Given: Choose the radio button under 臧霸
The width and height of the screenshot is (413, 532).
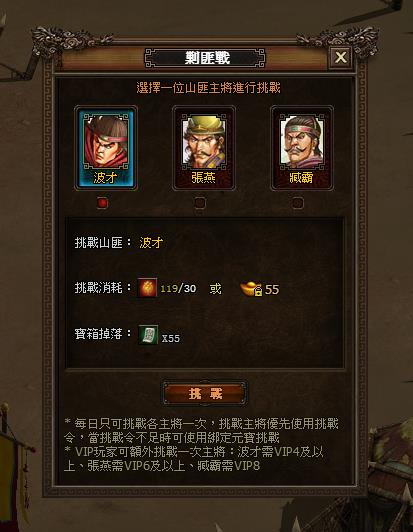Looking at the screenshot, I should click(298, 203).
